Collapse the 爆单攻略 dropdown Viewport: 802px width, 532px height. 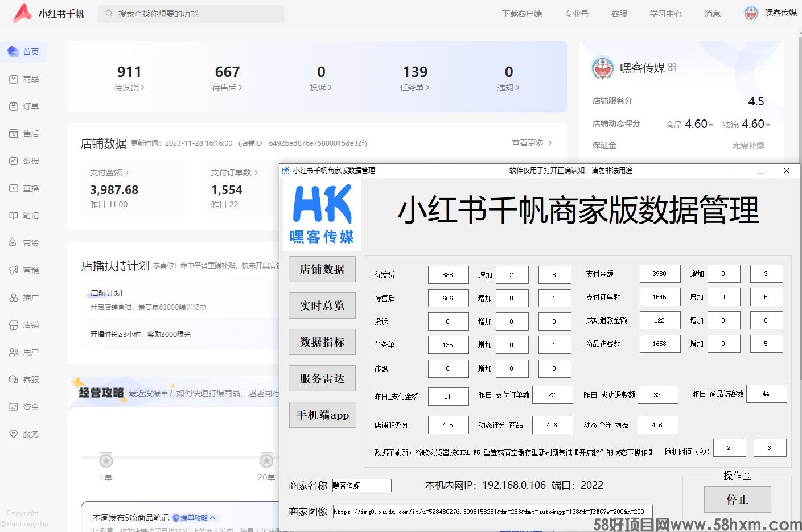(x=194, y=518)
